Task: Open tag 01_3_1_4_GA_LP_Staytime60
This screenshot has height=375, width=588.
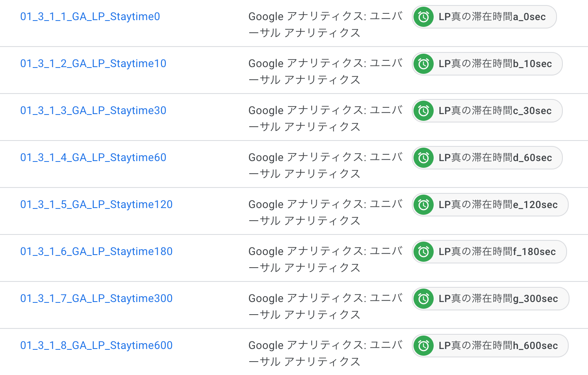Action: point(94,158)
